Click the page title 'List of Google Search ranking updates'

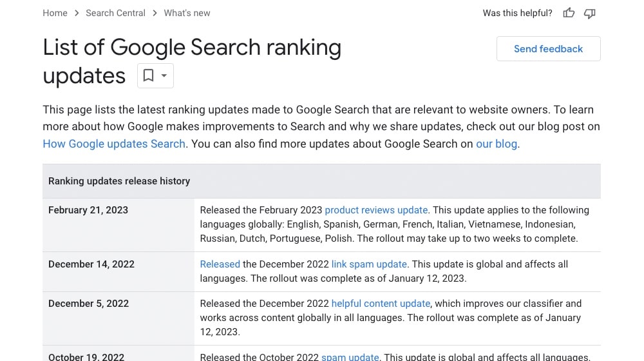pyautogui.click(x=192, y=61)
